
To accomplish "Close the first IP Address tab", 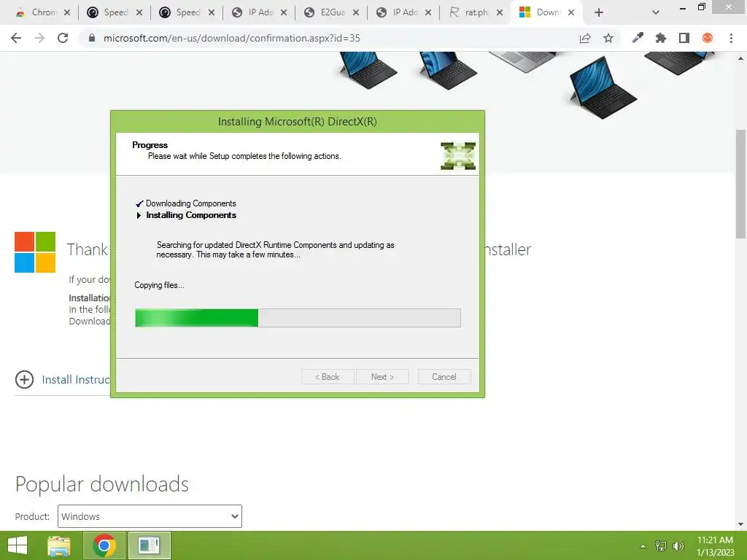I will point(284,13).
